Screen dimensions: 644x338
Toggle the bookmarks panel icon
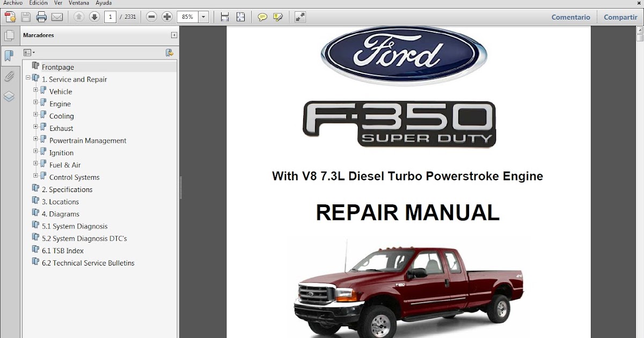(9, 56)
